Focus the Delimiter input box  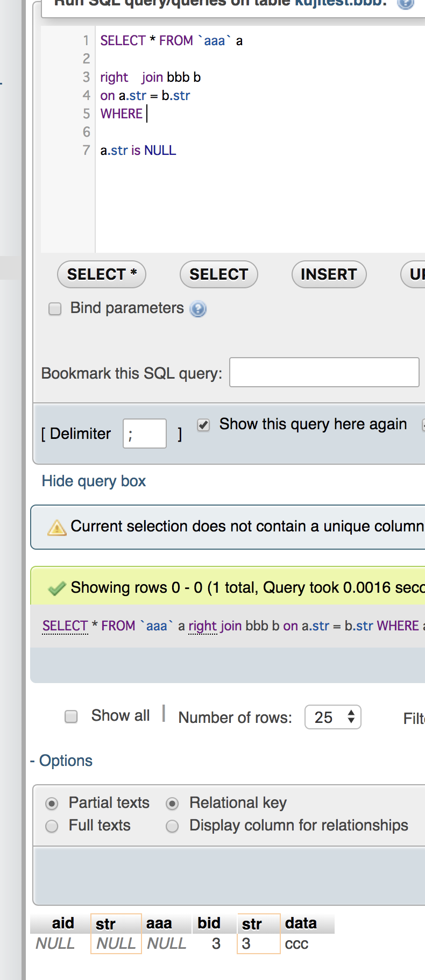tap(144, 434)
